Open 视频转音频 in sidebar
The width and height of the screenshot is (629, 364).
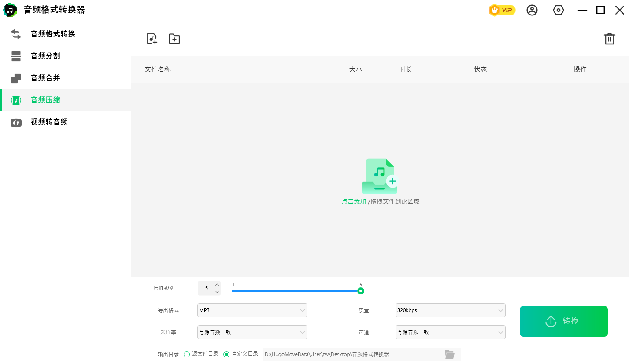coord(65,122)
